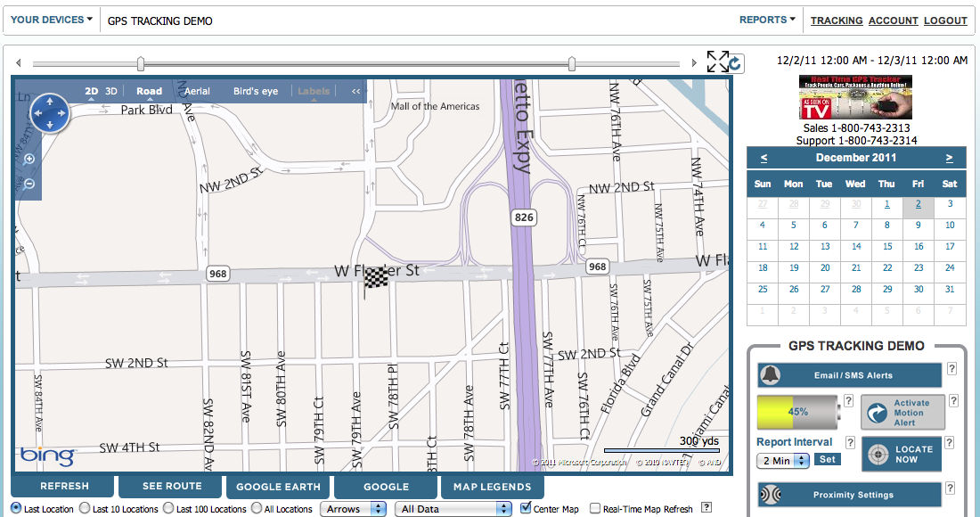
Task: Select the Last 10 Locations radio button
Action: [85, 509]
